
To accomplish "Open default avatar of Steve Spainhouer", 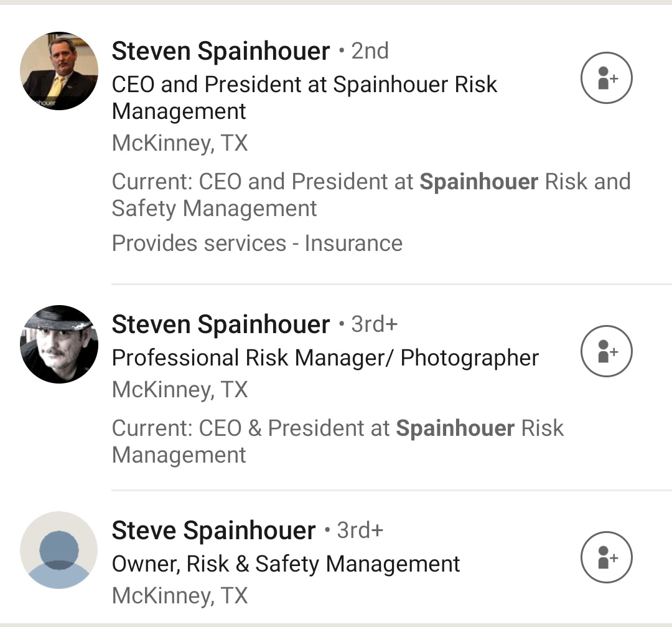I will [59, 550].
